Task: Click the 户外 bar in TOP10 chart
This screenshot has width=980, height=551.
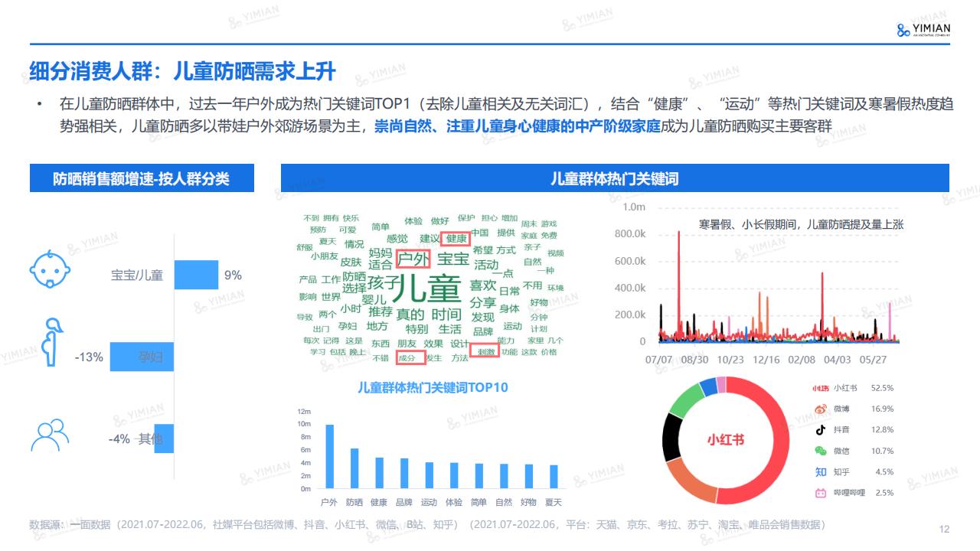Action: click(329, 456)
